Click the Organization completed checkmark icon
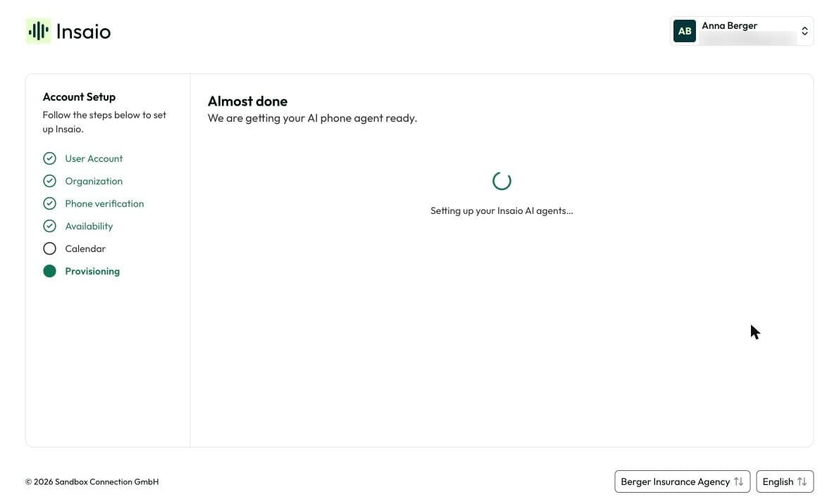Viewport: 839px width, 504px height. coord(49,181)
